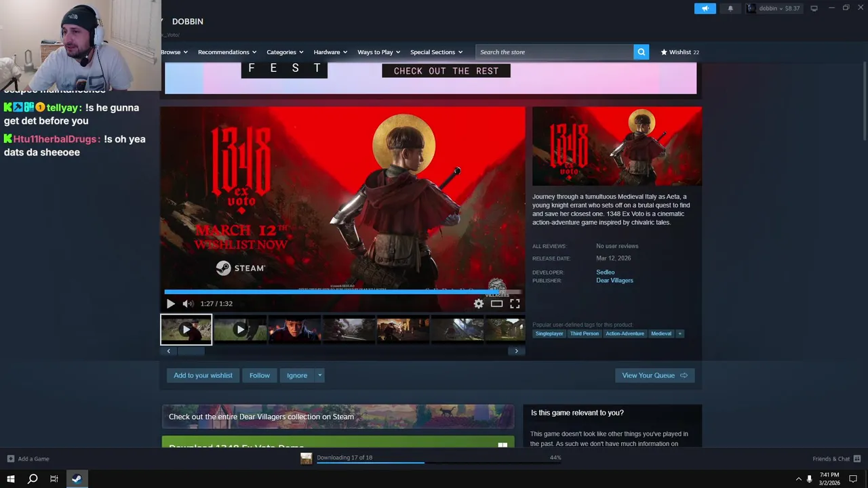The height and width of the screenshot is (488, 868).
Task: Expand the Categories menu
Action: coord(285,52)
